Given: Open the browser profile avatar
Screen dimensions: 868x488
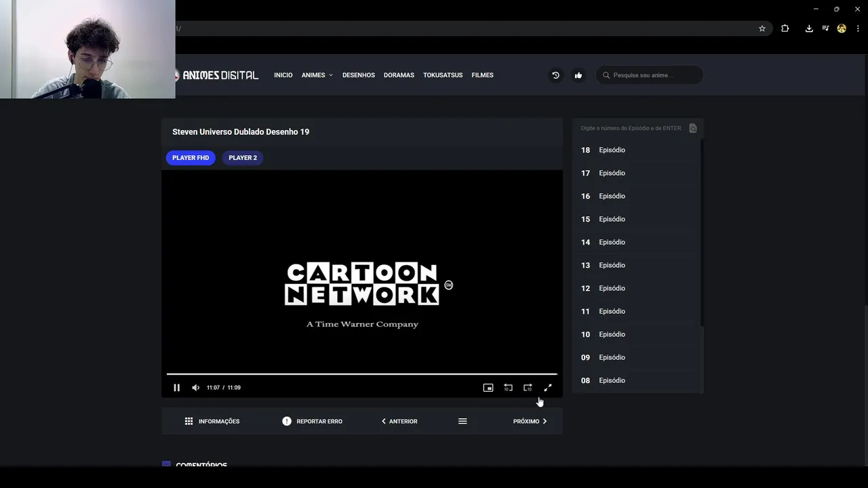Looking at the screenshot, I should coord(842,28).
